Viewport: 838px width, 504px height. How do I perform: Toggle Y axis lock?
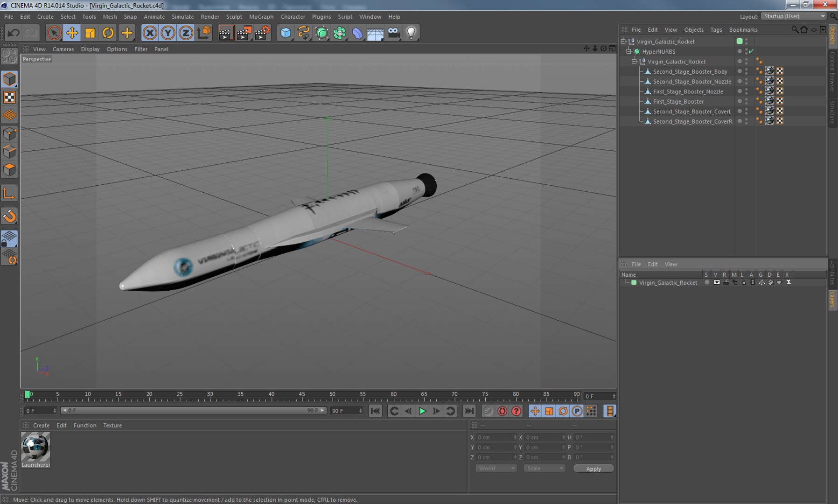(x=168, y=33)
